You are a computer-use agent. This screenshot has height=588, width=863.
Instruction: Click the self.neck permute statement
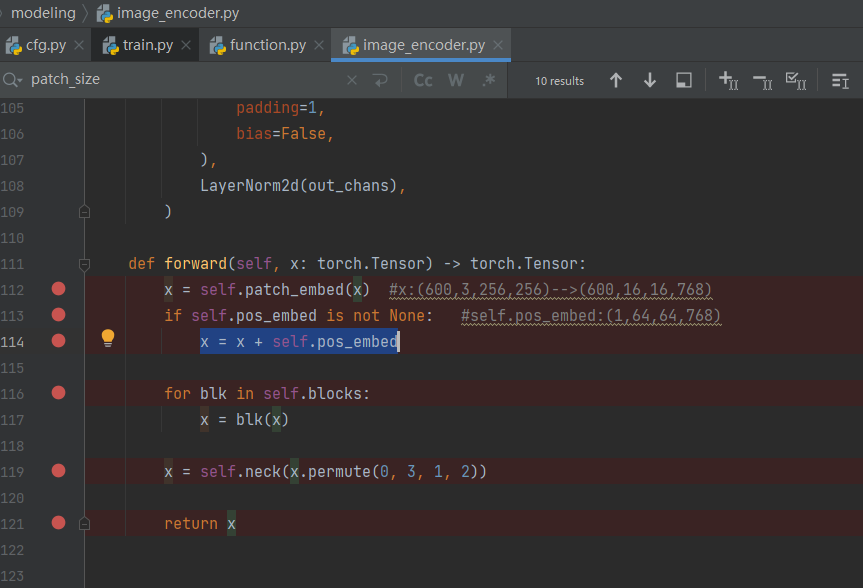pos(325,472)
